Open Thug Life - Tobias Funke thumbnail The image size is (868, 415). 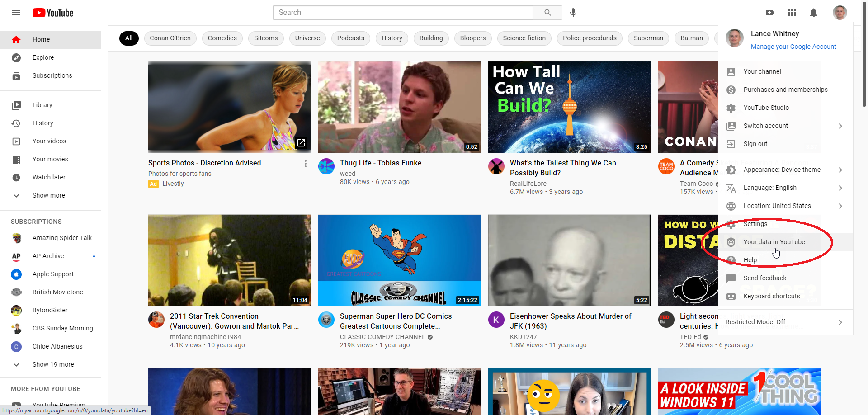pyautogui.click(x=400, y=107)
